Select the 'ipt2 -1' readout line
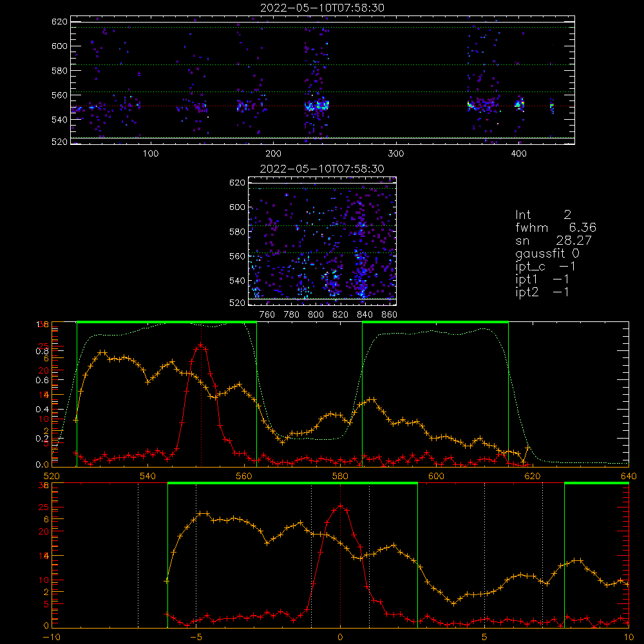 coord(542,292)
